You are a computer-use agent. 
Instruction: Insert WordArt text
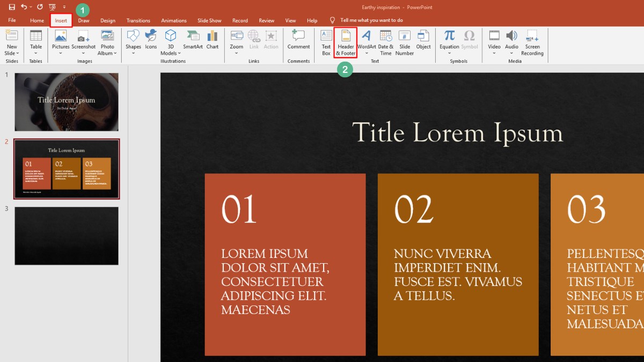point(367,42)
